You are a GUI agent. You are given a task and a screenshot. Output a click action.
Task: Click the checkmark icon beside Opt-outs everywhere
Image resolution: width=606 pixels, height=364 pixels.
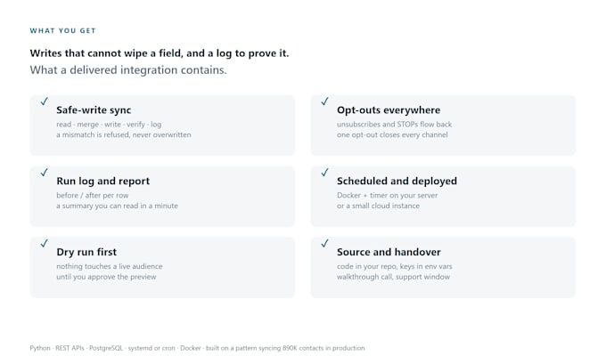[324, 101]
